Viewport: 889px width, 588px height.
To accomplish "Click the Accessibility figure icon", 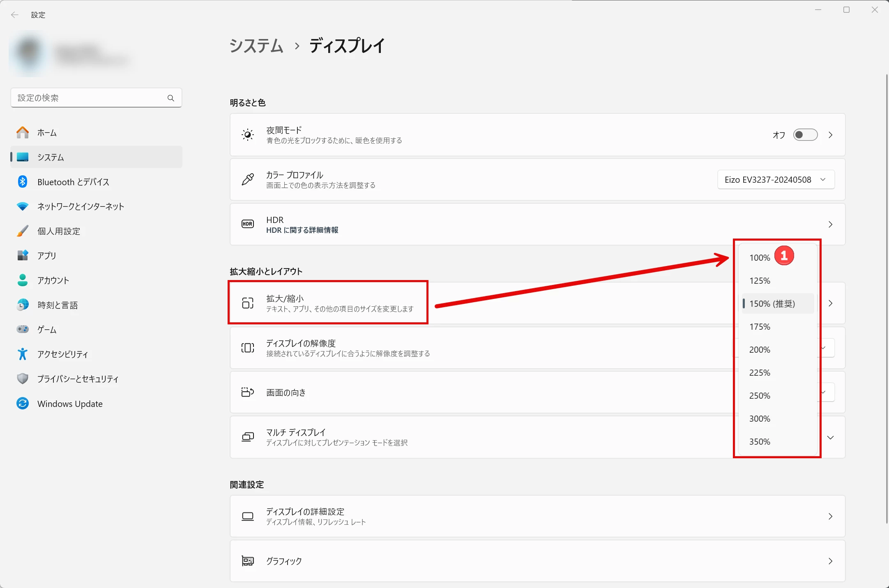I will coord(23,354).
